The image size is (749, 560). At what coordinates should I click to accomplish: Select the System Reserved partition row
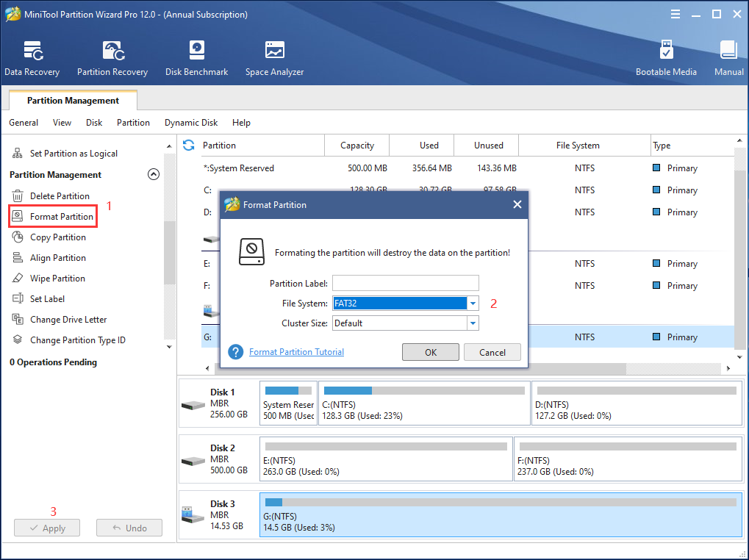467,168
